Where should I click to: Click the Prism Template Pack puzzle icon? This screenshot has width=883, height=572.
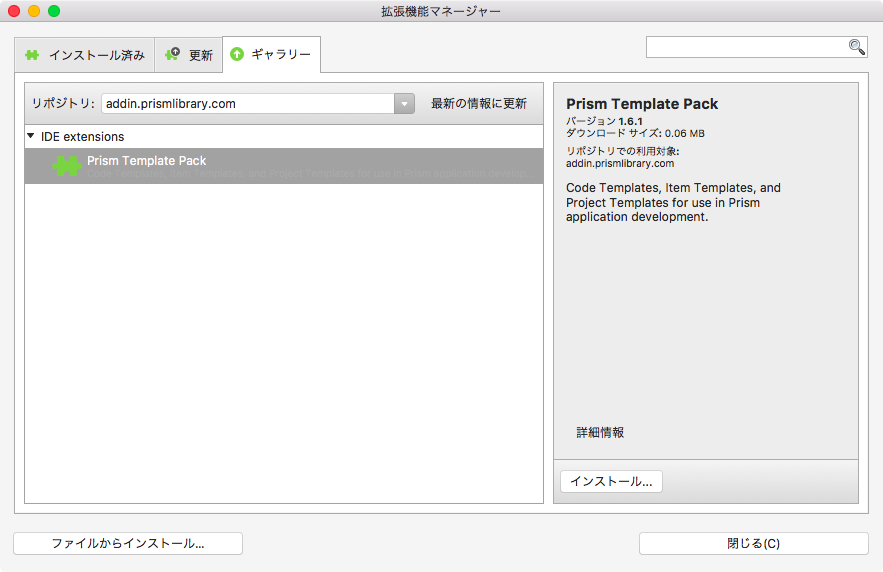[x=67, y=166]
